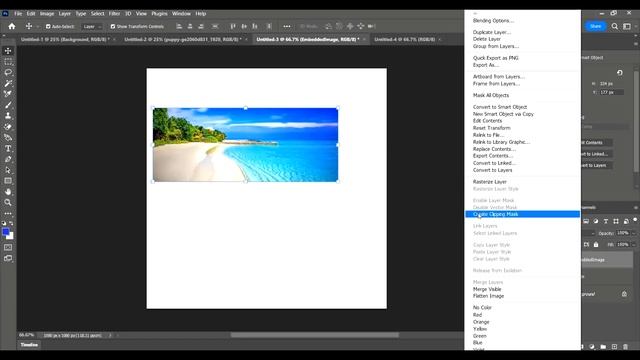The height and width of the screenshot is (360, 640).
Task: Choose Convert to Smart Object
Action: [x=500, y=107]
